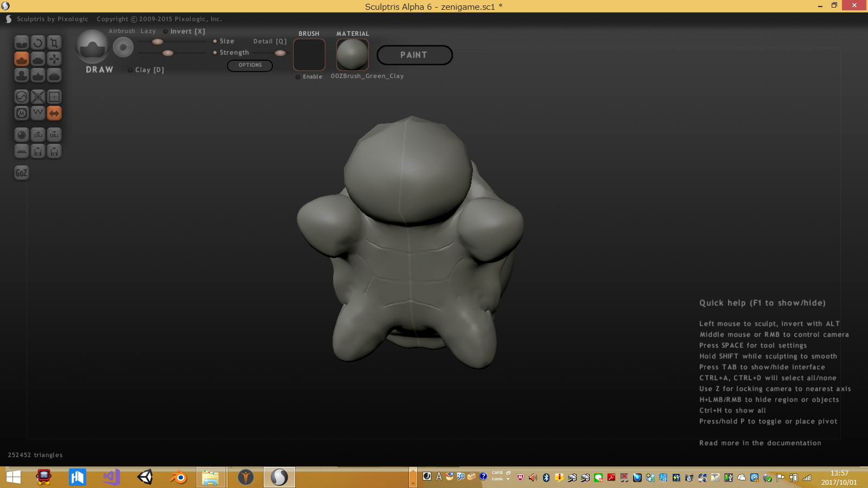Click the '252452 triangles' counter text
This screenshot has height=488, width=868.
[x=35, y=455]
